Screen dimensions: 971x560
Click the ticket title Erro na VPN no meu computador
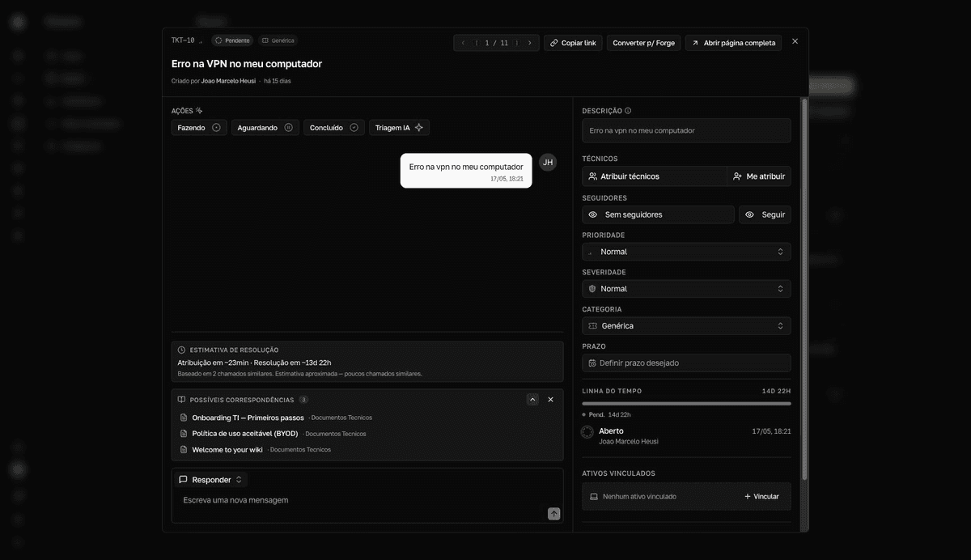247,64
